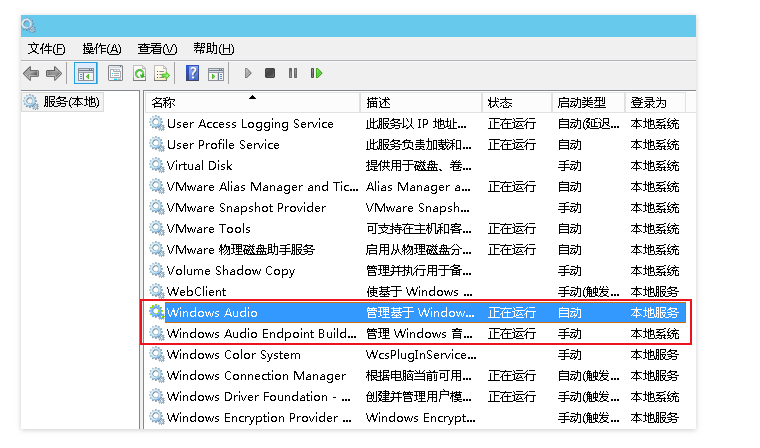
Task: Sort by the 名称 column header
Action: coord(252,102)
